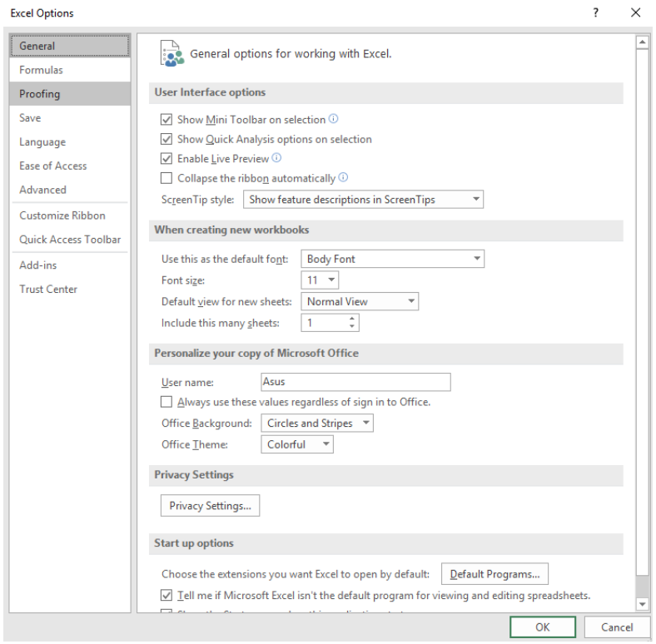This screenshot has height=644, width=656.
Task: Select the Formulas category
Action: tap(70, 70)
